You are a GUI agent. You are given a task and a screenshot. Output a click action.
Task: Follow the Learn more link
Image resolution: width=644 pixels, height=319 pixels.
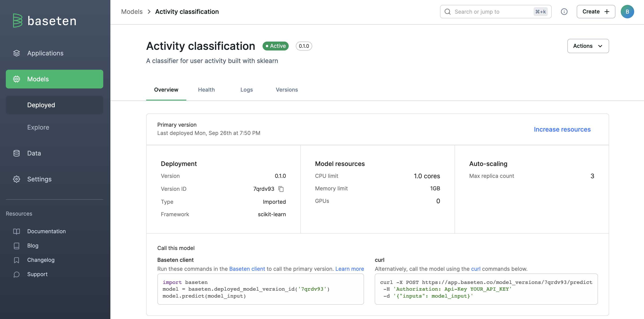pyautogui.click(x=349, y=269)
